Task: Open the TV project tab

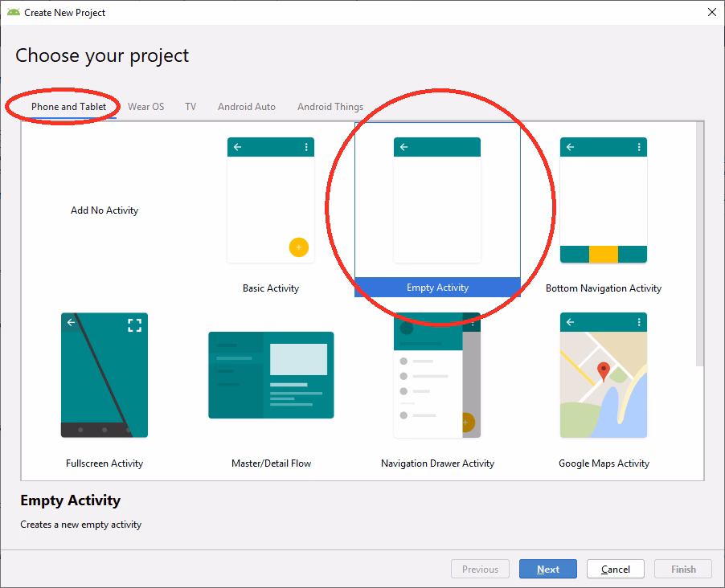Action: [190, 106]
